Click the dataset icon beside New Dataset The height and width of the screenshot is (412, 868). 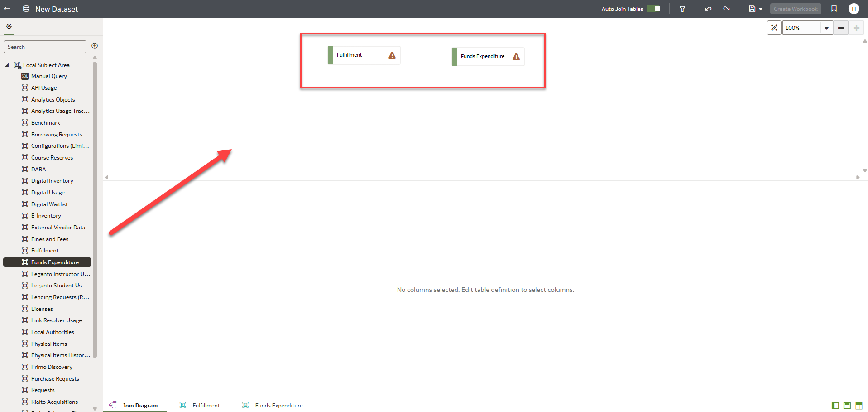coord(26,9)
